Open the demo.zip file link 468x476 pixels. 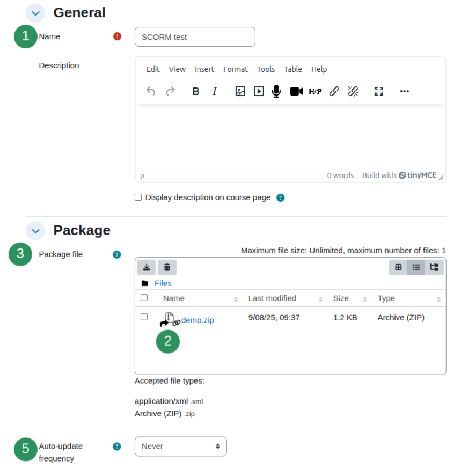[x=198, y=320]
